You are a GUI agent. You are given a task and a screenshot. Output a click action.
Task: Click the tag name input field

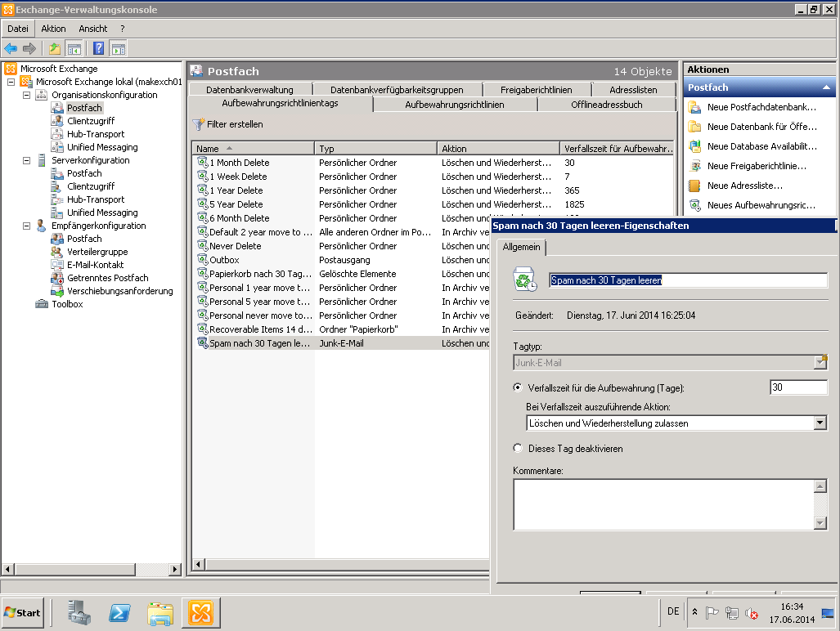[688, 280]
